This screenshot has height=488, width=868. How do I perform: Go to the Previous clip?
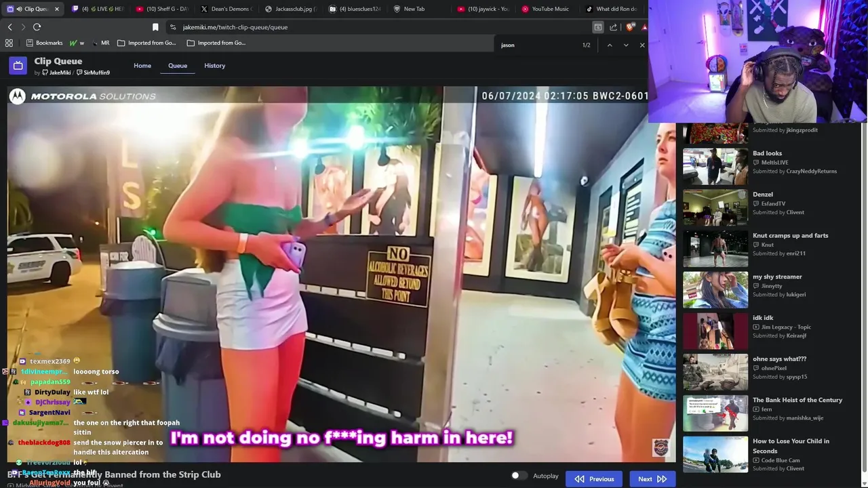pyautogui.click(x=594, y=479)
